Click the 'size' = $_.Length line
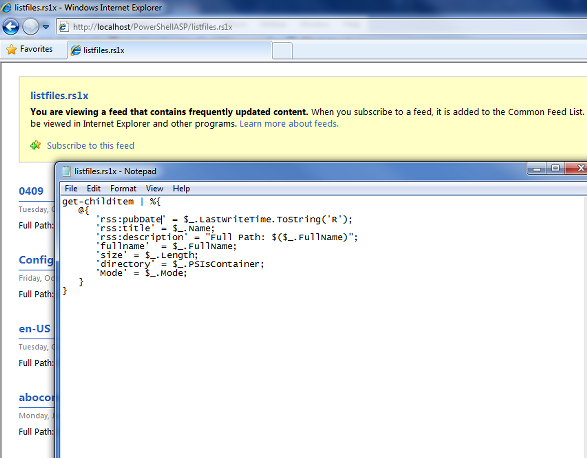This screenshot has width=587, height=458. click(x=147, y=255)
